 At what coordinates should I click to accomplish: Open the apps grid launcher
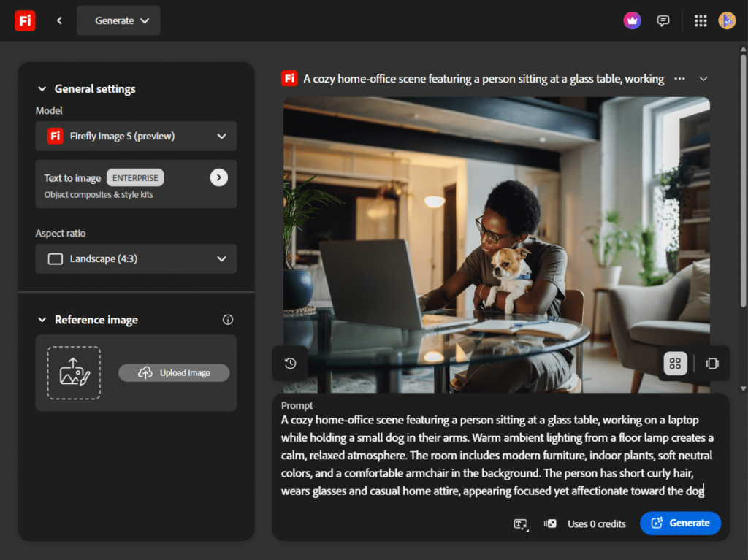pos(701,20)
